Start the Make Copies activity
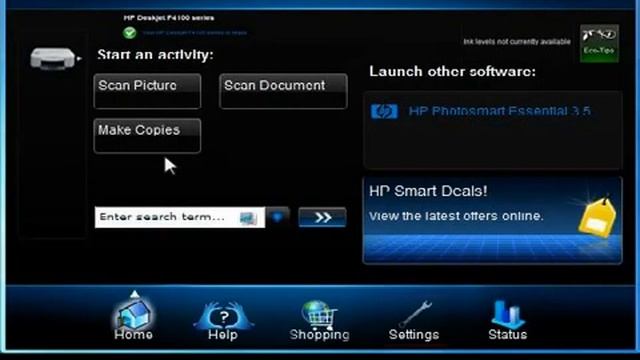 tap(147, 136)
